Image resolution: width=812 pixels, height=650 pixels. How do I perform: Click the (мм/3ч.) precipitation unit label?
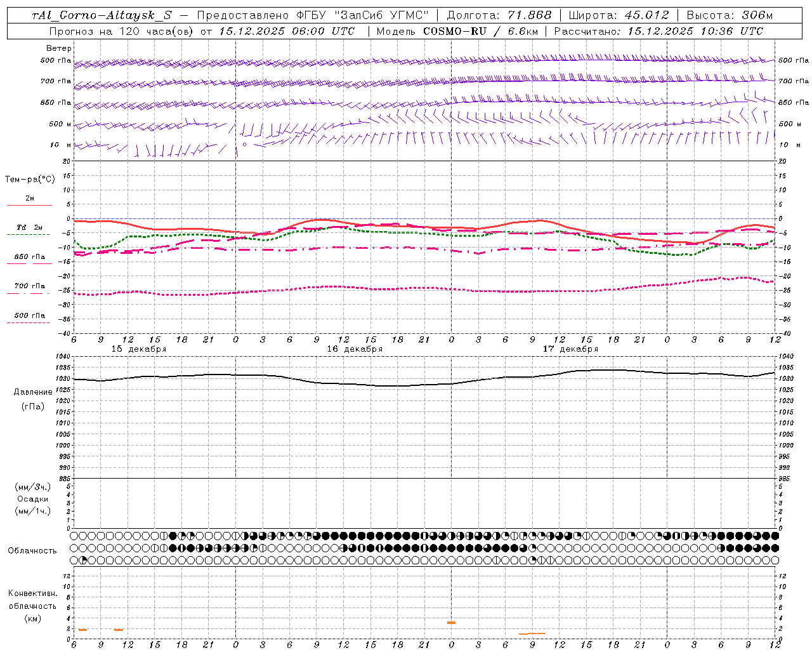click(x=33, y=487)
